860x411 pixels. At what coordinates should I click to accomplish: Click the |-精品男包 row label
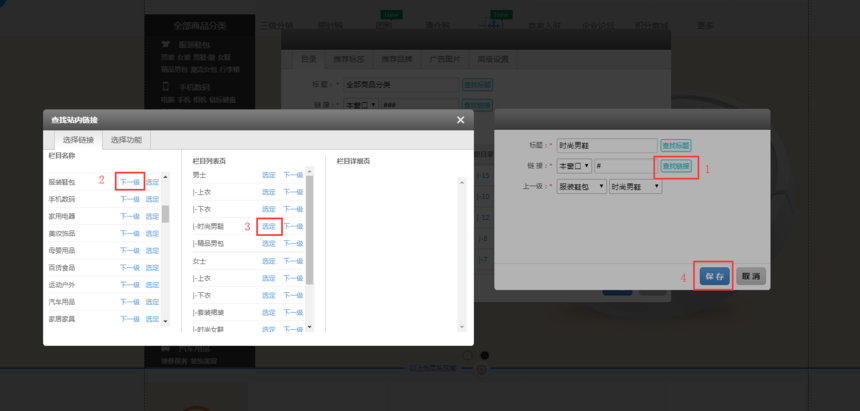click(208, 244)
